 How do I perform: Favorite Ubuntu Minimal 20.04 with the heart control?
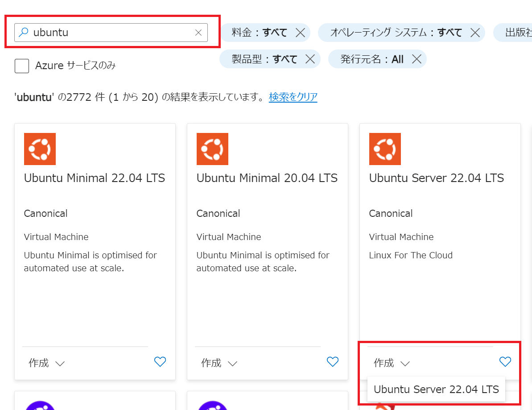click(x=333, y=362)
